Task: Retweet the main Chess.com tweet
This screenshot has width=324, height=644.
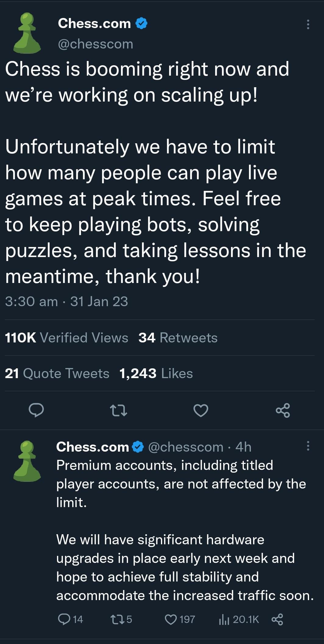Action: [x=118, y=410]
